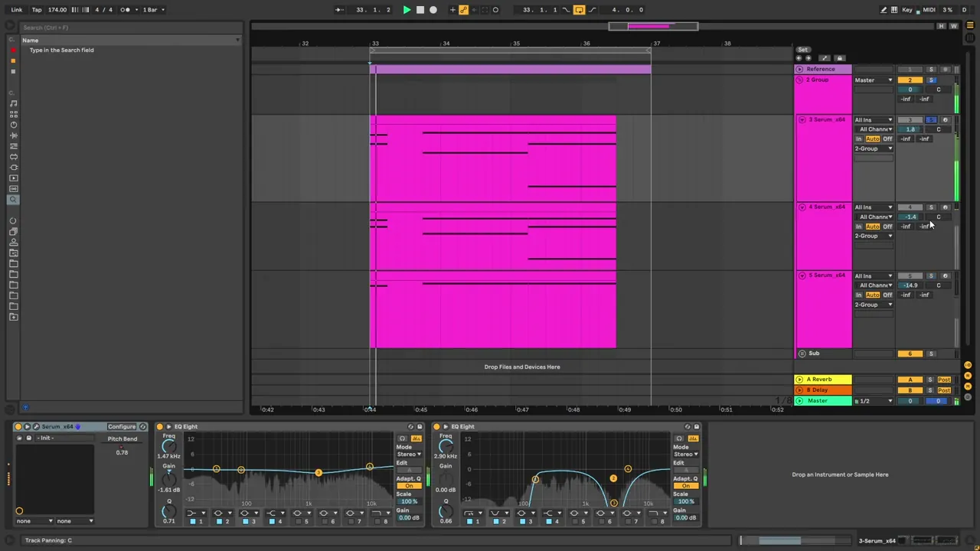Open the All Ins dropdown on track 3
Image resolution: width=980 pixels, height=551 pixels.
coord(874,120)
